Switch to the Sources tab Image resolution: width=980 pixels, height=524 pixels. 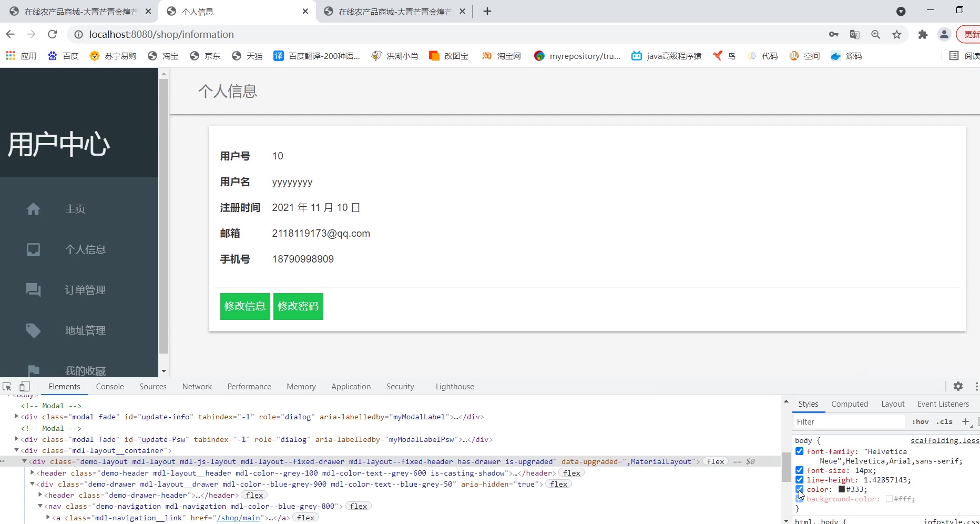(x=153, y=386)
